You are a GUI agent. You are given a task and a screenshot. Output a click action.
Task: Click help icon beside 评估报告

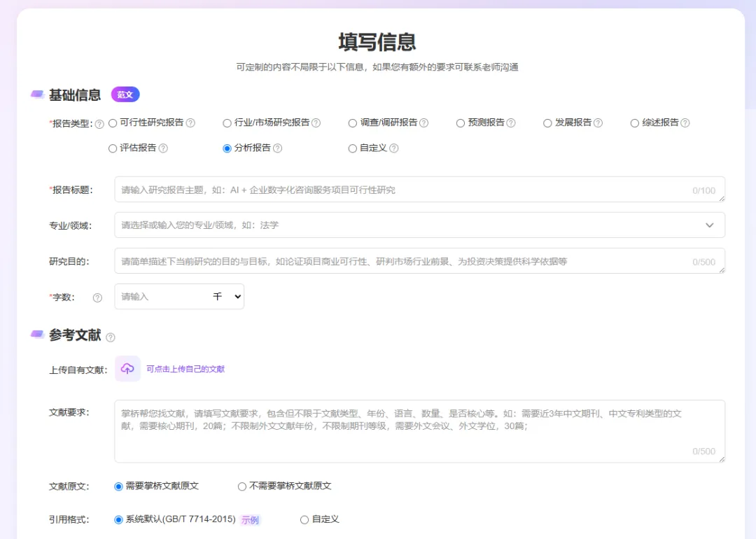(x=163, y=148)
